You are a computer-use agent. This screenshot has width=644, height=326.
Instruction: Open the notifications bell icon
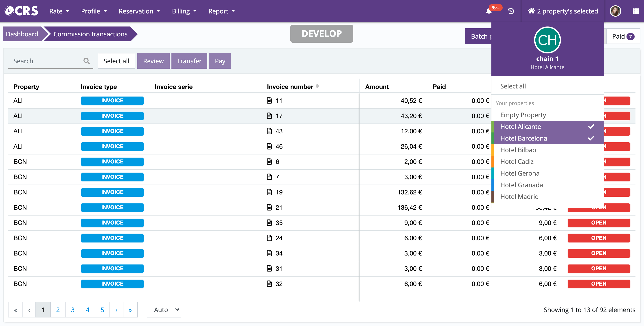tap(489, 11)
